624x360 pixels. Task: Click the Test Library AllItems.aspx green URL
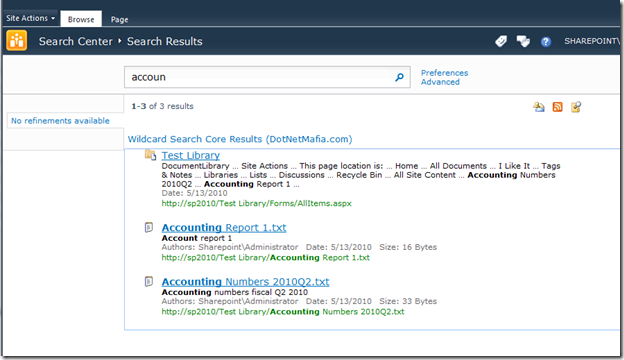pyautogui.click(x=256, y=203)
